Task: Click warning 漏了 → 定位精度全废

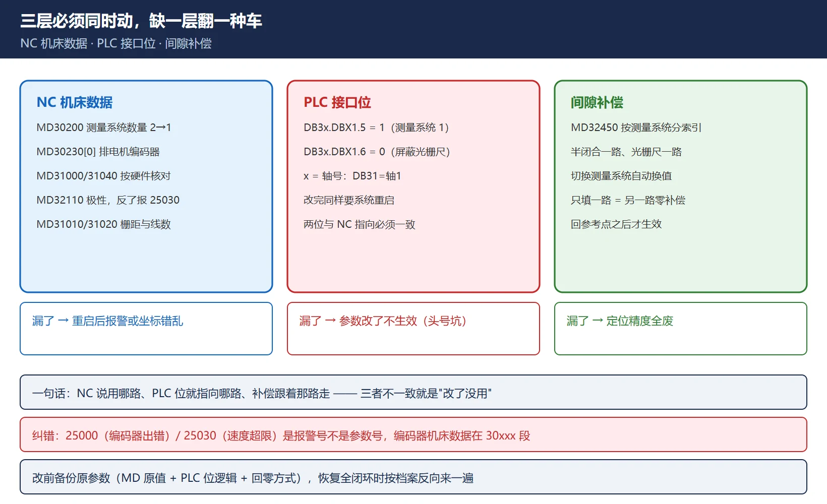Action: click(681, 329)
